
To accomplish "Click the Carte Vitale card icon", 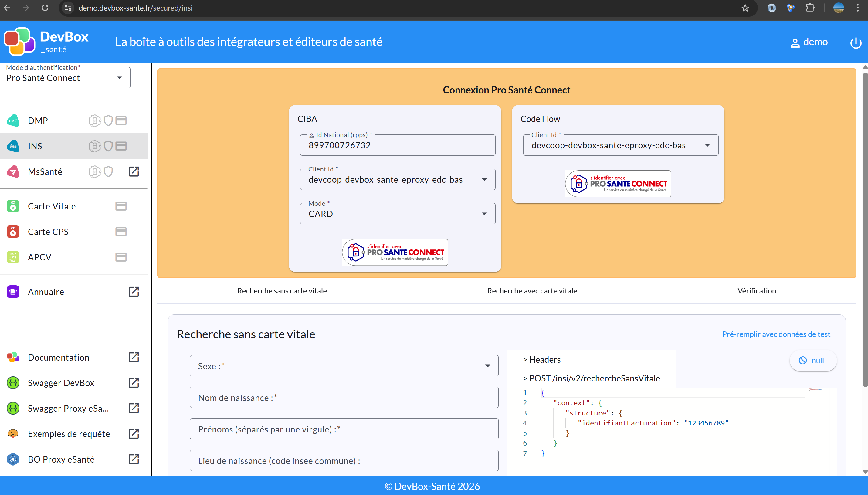I will pos(121,206).
